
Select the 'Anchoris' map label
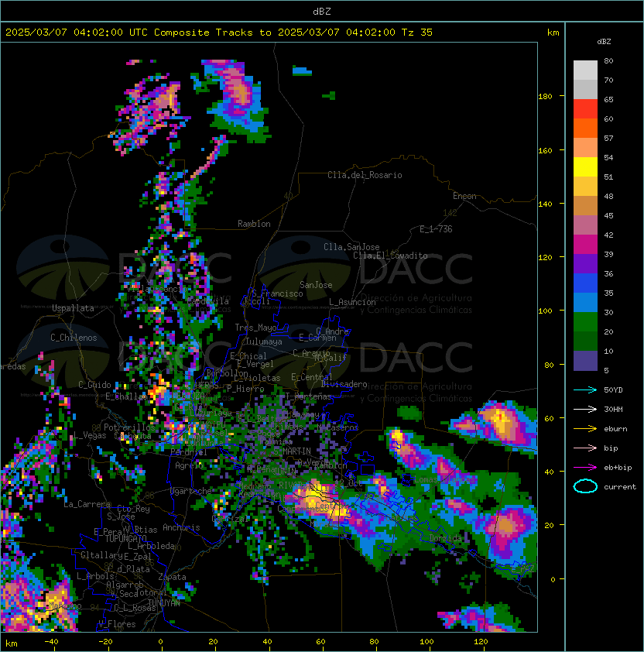(x=181, y=527)
